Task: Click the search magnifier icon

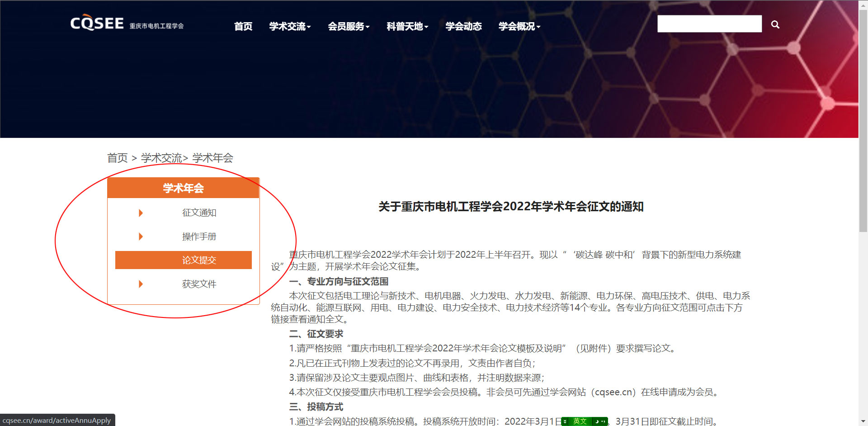Action: tap(775, 24)
